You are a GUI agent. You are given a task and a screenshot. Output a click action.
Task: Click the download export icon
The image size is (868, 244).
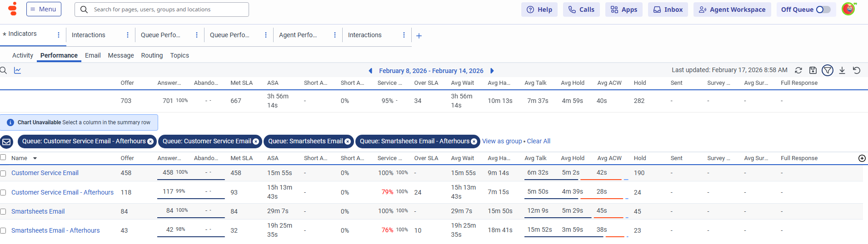pyautogui.click(x=842, y=70)
